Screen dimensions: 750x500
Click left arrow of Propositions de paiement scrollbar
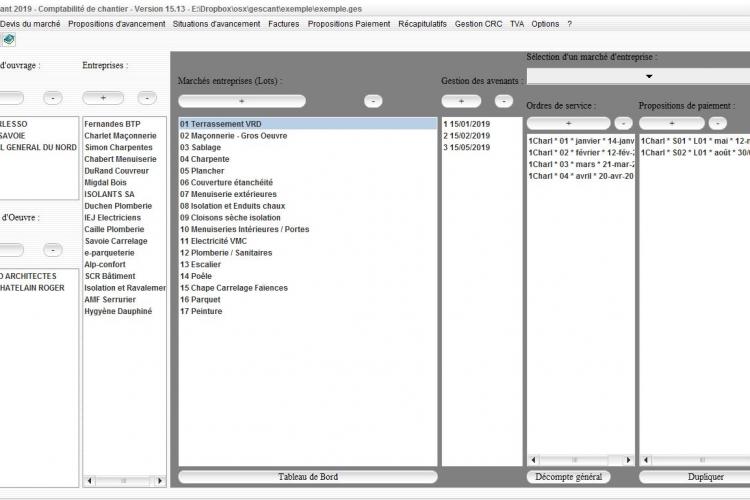point(646,460)
